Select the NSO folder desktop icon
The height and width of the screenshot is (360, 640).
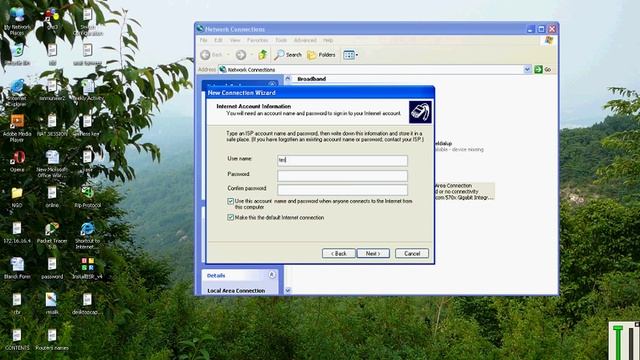tap(17, 197)
